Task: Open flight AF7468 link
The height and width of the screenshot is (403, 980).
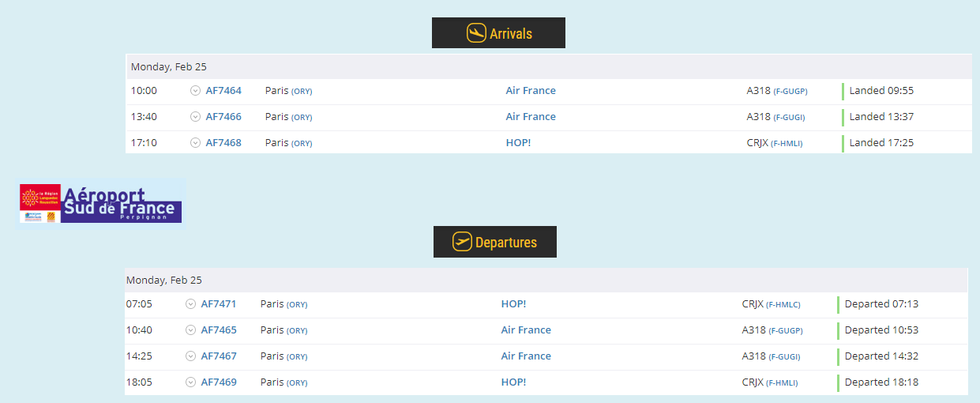Action: point(223,143)
